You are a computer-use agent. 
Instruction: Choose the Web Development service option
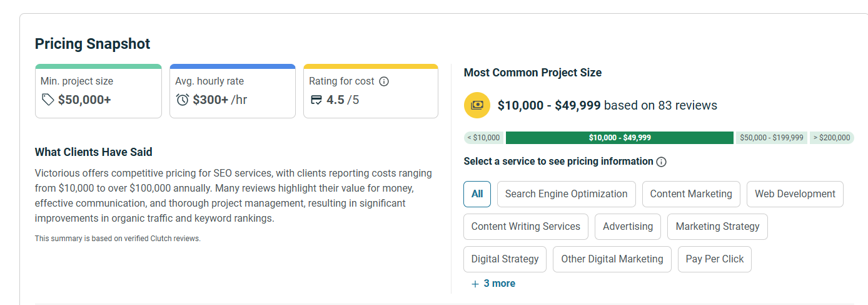click(795, 194)
